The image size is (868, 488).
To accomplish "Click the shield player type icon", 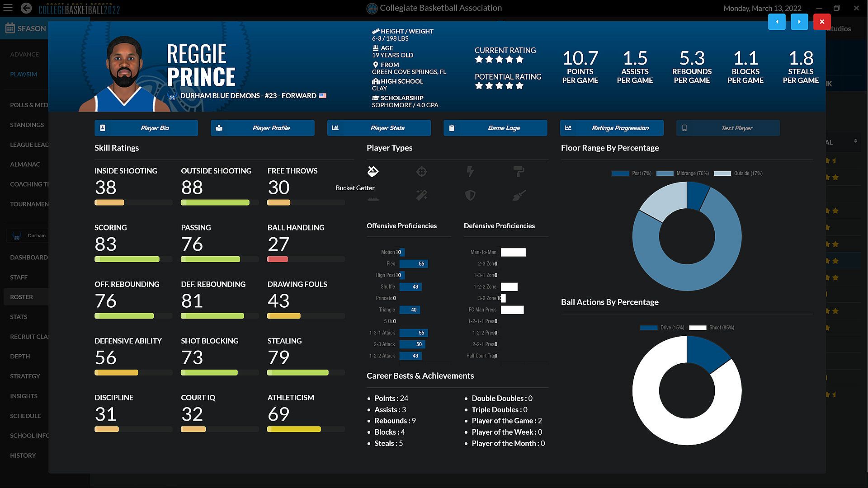I will pyautogui.click(x=470, y=195).
